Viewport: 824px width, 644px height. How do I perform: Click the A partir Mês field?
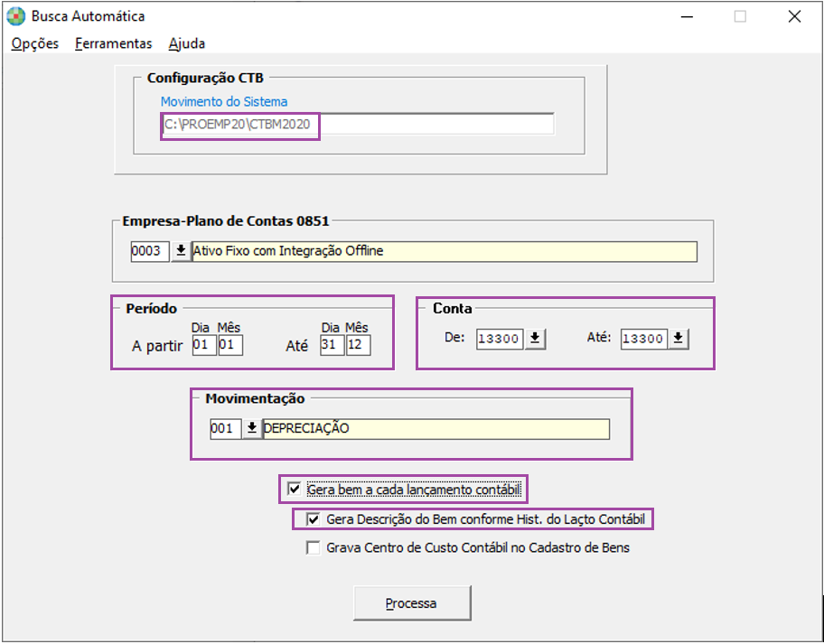click(230, 346)
